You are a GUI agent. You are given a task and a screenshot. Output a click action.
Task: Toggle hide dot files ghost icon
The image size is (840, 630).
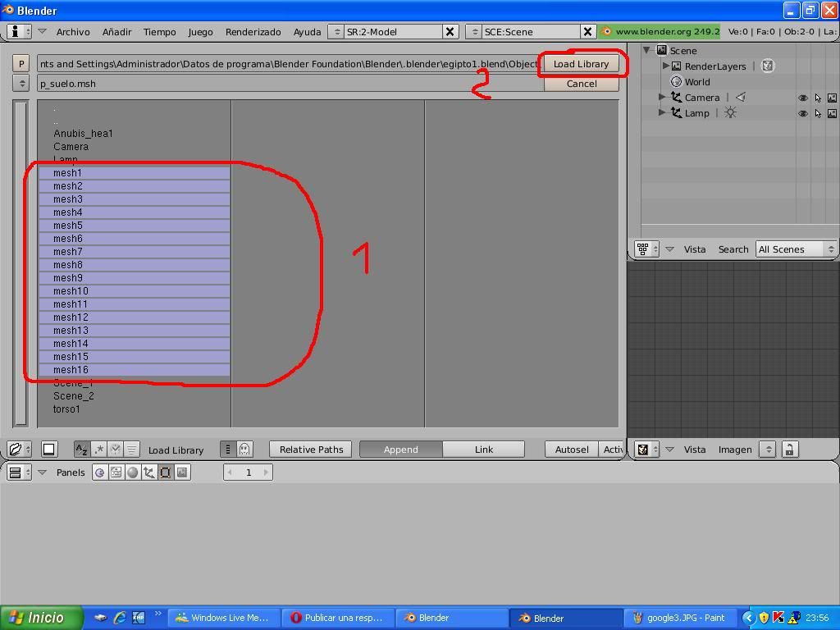(x=244, y=449)
